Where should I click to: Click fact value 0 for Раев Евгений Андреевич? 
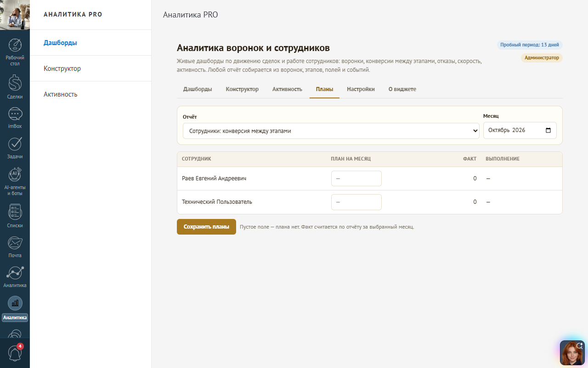pos(475,178)
